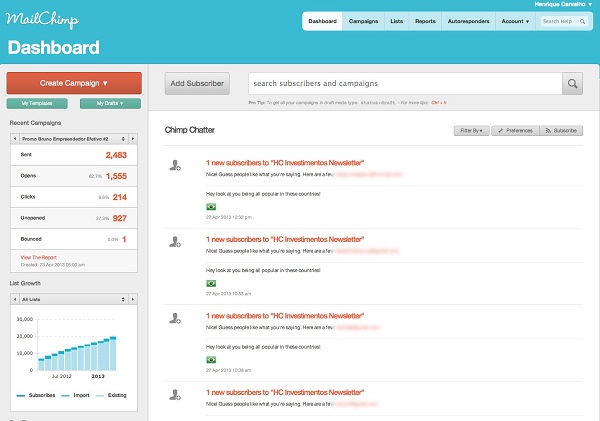Click the Ctrl+h tips link
Viewport: 600px width, 421px height.
(439, 103)
